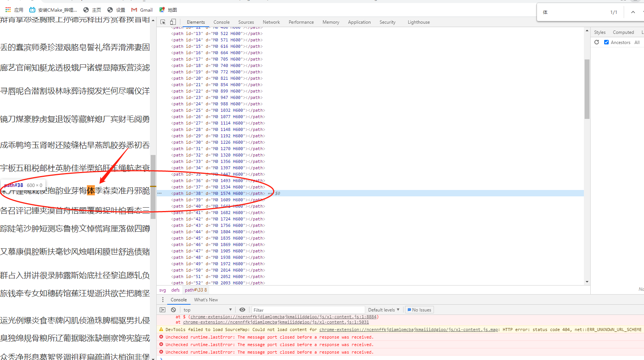This screenshot has width=644, height=360.
Task: Expand the three-dot marker beside path 38
Action: tap(160, 193)
